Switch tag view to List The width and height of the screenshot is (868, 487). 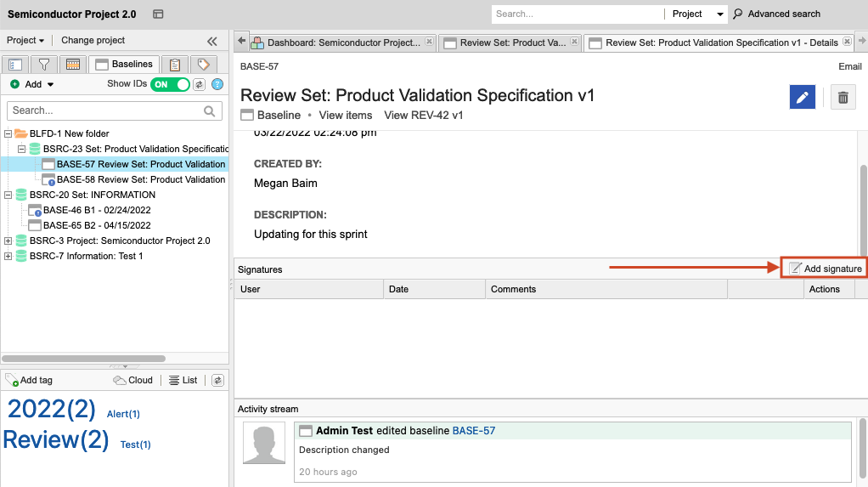183,380
